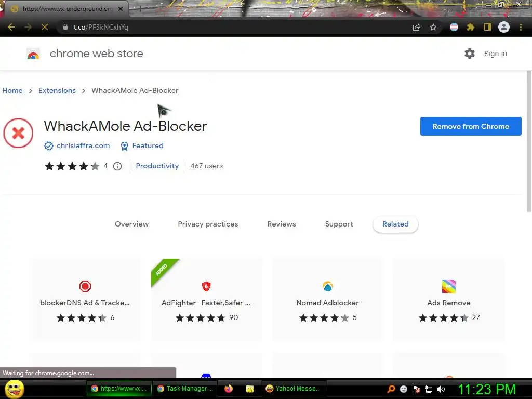Click the WhackAMole red X extension logo
Viewport: 532px width, 399px height.
(x=18, y=133)
